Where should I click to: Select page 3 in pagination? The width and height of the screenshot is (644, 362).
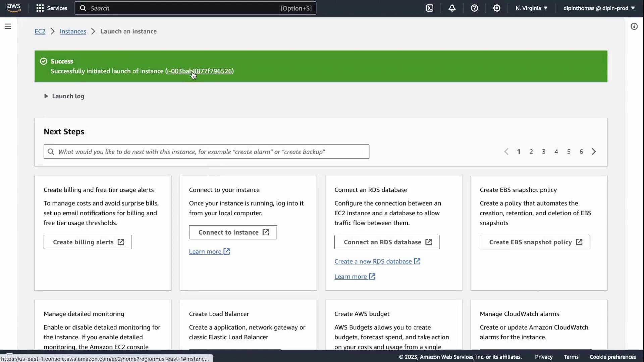tap(543, 152)
